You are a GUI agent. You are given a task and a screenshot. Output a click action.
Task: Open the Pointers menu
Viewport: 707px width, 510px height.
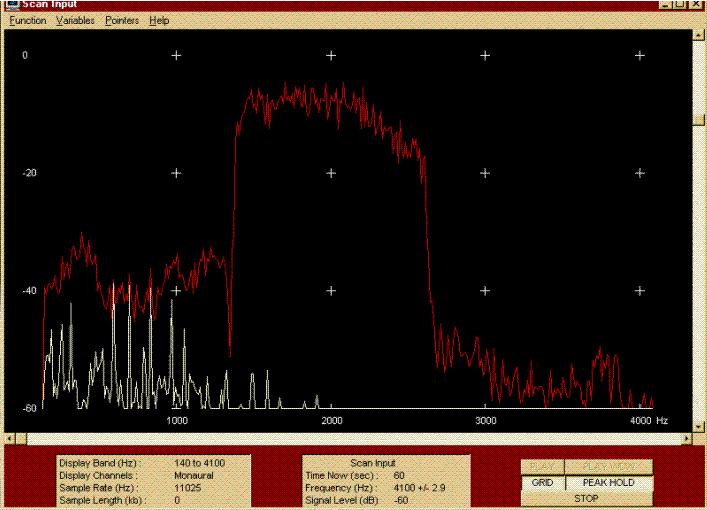click(x=122, y=20)
